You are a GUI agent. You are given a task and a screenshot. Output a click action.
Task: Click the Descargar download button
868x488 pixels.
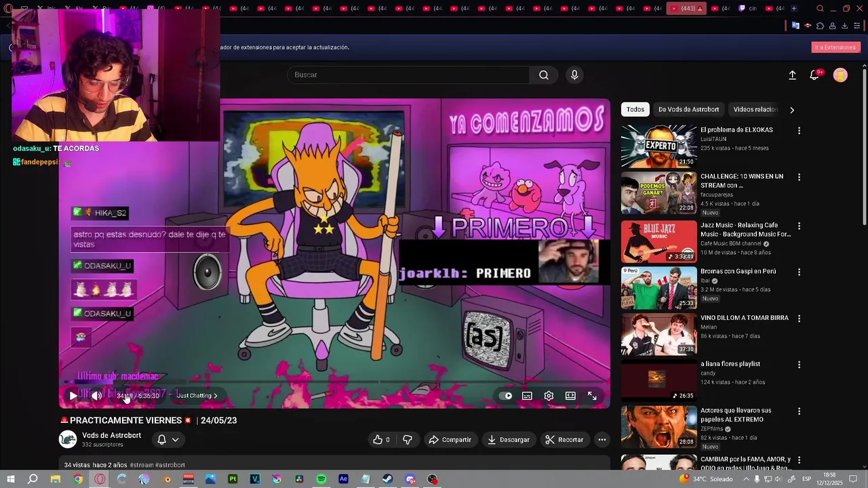(x=508, y=440)
